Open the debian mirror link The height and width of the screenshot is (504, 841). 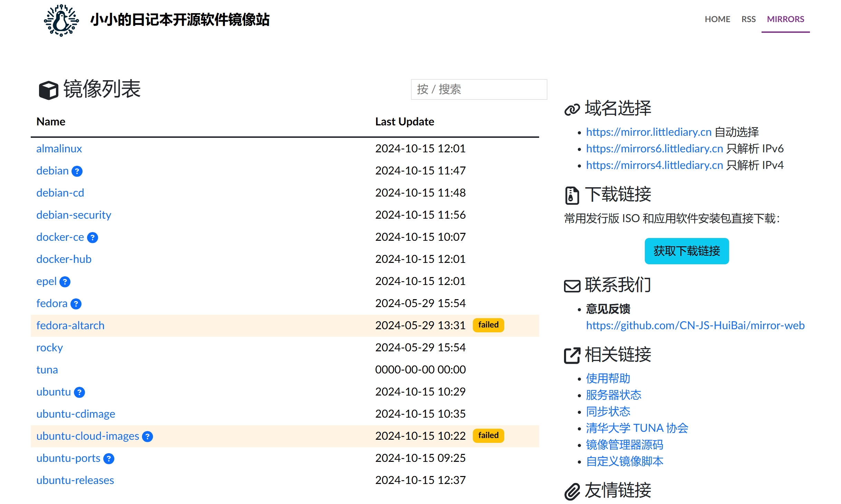[52, 171]
